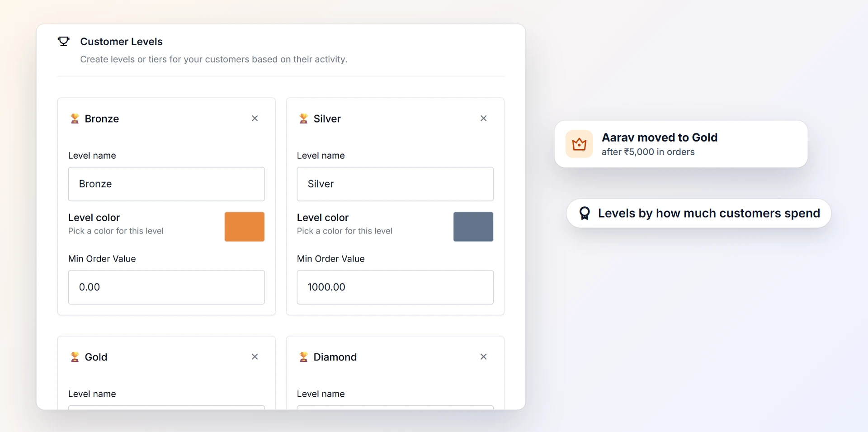Image resolution: width=868 pixels, height=432 pixels.
Task: Click the 'Create levels or tiers' description
Action: [214, 59]
